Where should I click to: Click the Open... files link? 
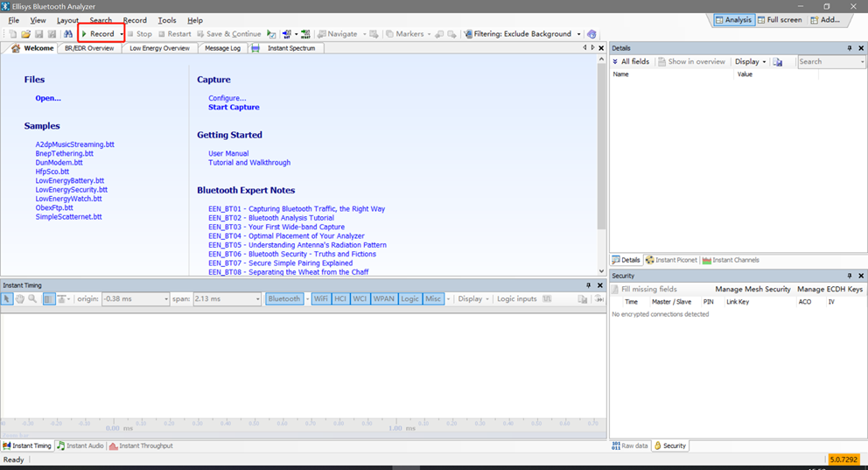(48, 98)
